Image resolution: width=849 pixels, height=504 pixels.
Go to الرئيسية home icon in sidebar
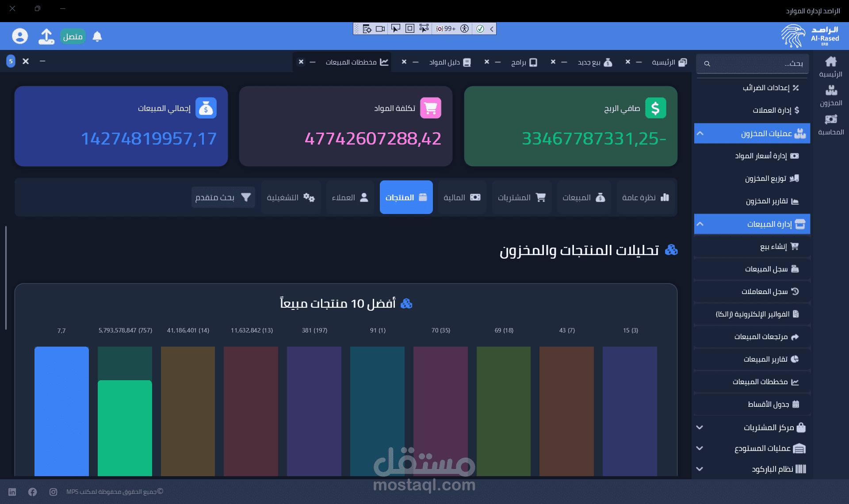point(831,66)
